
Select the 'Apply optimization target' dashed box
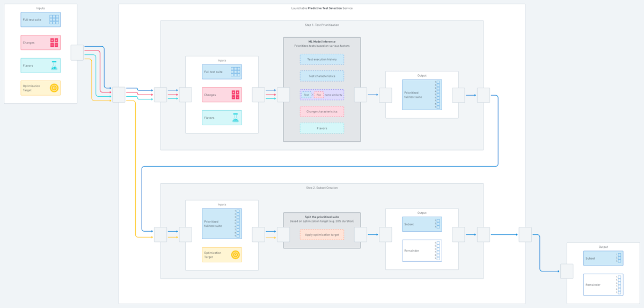322,235
